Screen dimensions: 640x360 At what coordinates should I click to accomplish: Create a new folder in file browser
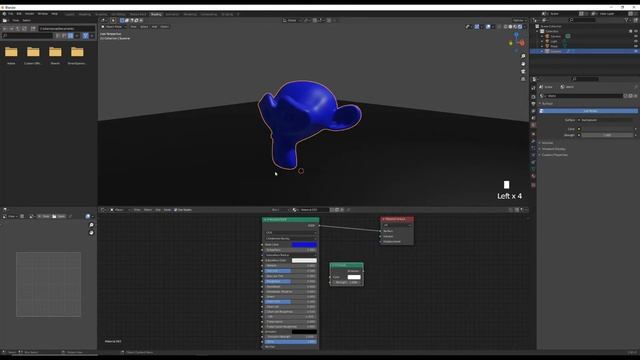point(33,29)
